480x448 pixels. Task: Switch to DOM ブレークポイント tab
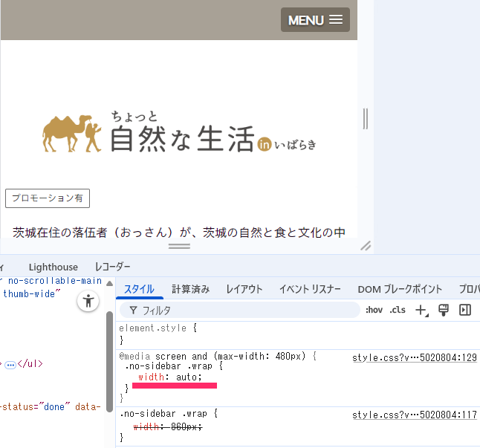400,289
